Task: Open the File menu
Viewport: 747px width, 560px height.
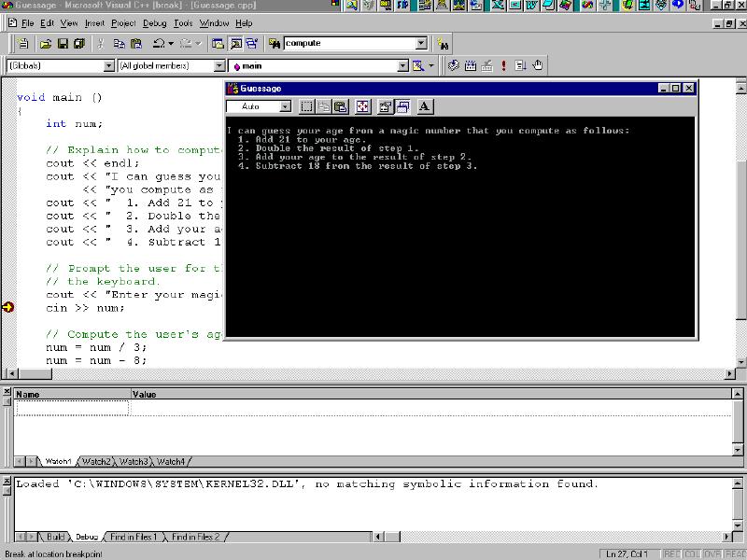Action: click(28, 23)
